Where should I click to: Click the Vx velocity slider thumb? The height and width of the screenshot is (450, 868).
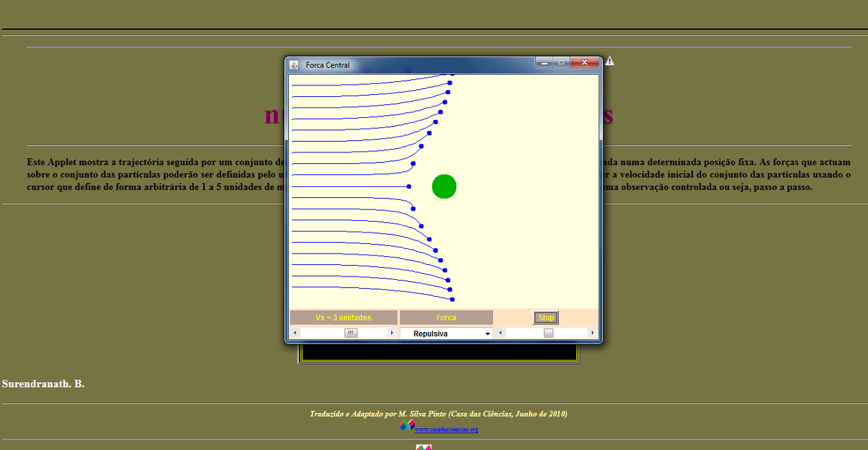pyautogui.click(x=351, y=333)
